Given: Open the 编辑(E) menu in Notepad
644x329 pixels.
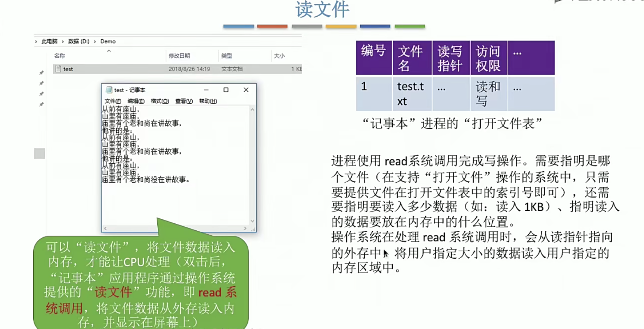Looking at the screenshot, I should point(136,101).
